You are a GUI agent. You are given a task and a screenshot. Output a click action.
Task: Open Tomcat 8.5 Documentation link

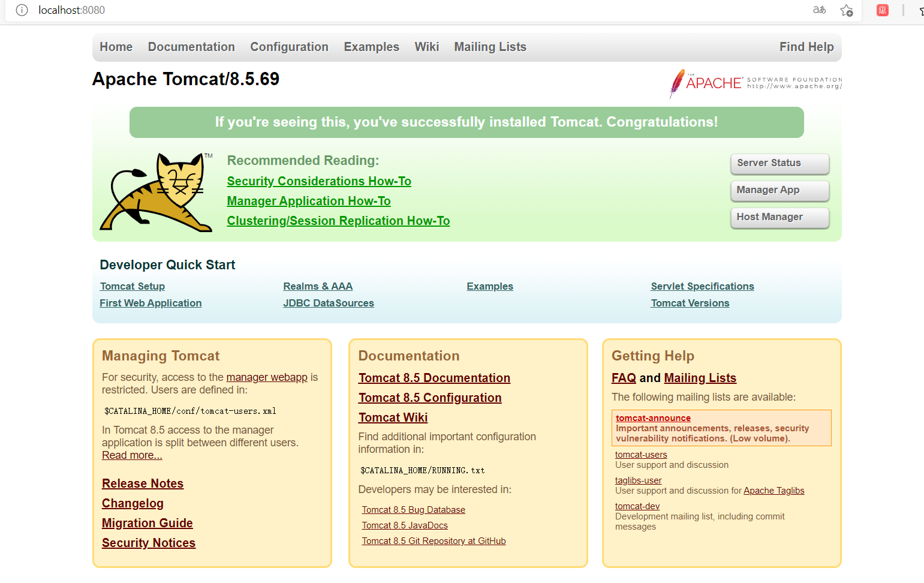pyautogui.click(x=434, y=378)
